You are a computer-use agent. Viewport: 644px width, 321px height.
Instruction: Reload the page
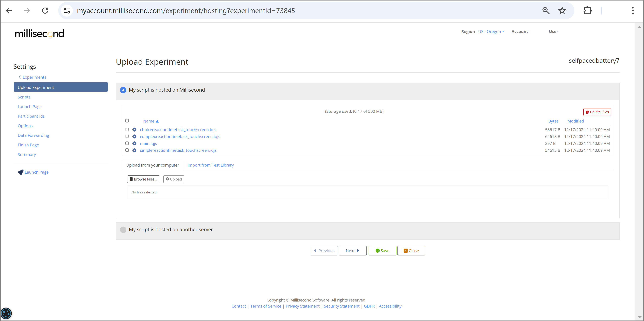45,11
